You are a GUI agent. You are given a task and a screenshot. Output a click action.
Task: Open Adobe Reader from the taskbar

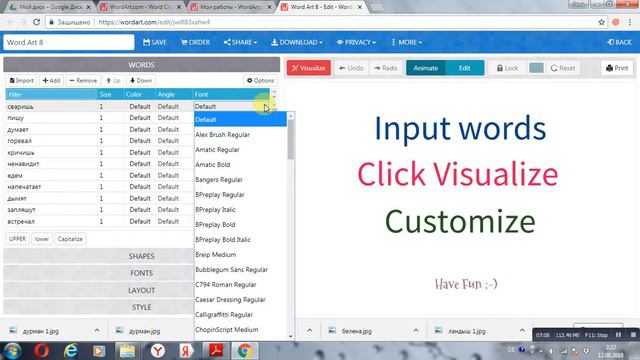[x=216, y=351]
